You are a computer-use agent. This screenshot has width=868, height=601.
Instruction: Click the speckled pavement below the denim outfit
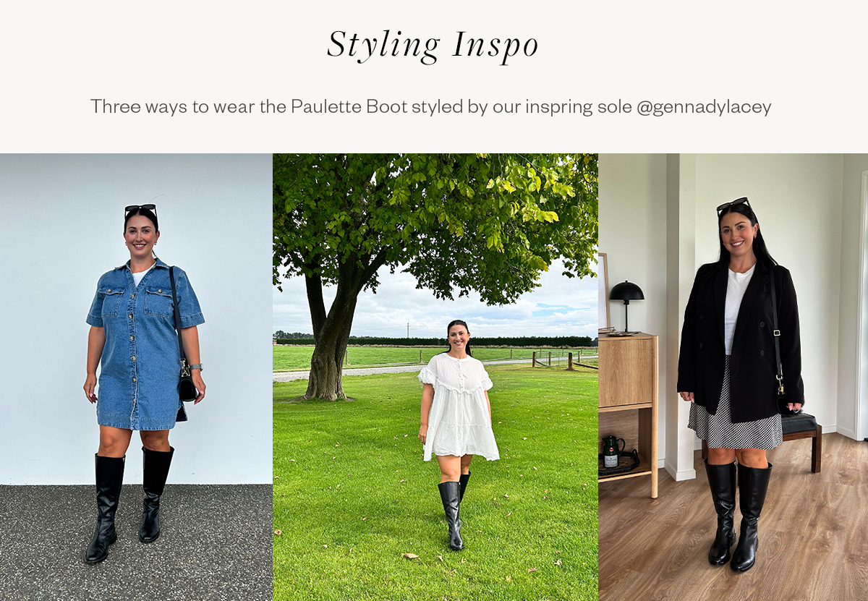(136, 542)
